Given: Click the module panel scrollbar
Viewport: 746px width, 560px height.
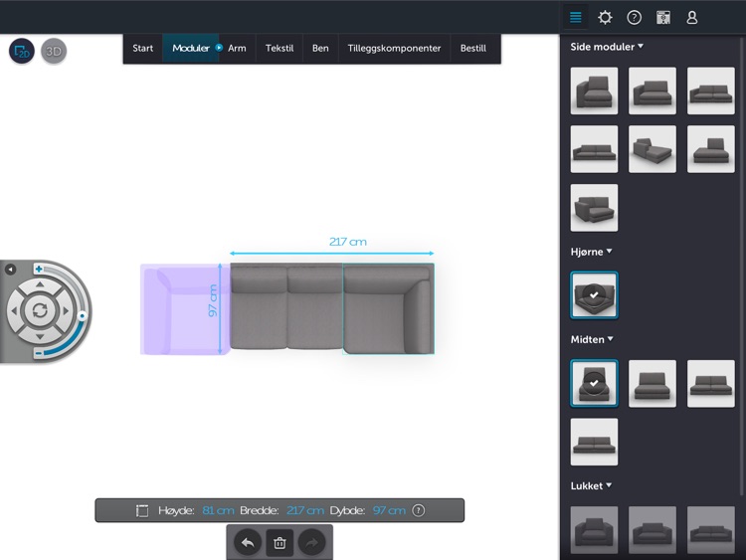Looking at the screenshot, I should [x=741, y=267].
